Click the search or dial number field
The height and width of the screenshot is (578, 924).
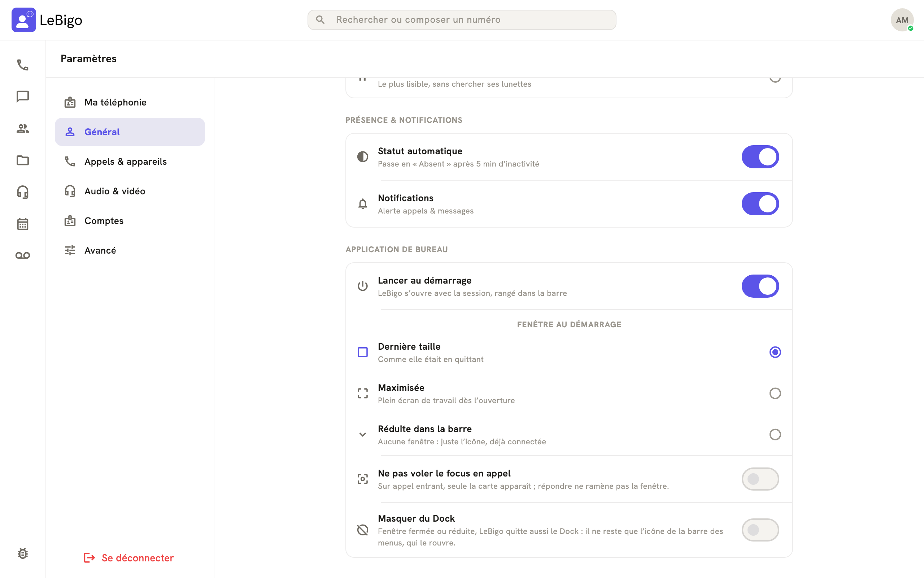click(x=462, y=20)
